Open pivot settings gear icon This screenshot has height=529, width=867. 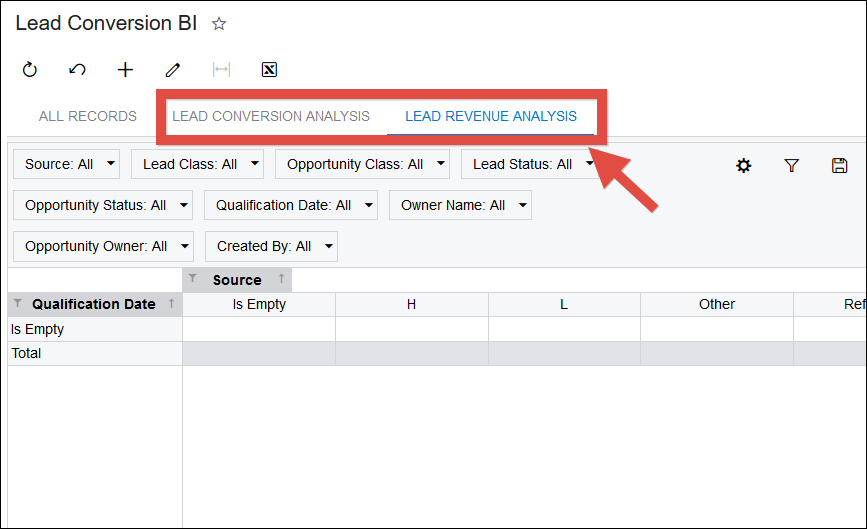pyautogui.click(x=743, y=166)
